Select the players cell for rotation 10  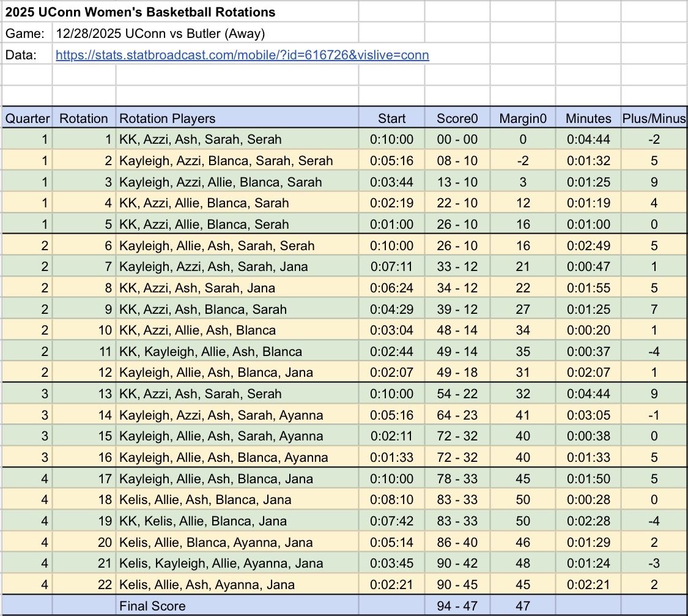pyautogui.click(x=197, y=330)
